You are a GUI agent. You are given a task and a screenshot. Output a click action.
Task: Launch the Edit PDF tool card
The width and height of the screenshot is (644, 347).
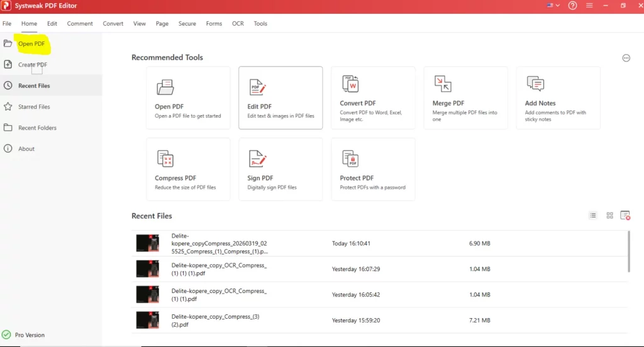(280, 97)
